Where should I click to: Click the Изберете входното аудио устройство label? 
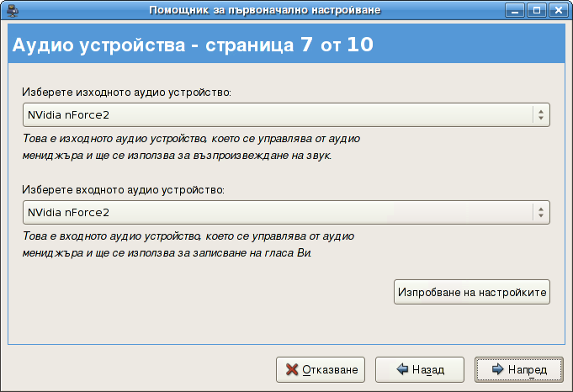pyautogui.click(x=124, y=188)
